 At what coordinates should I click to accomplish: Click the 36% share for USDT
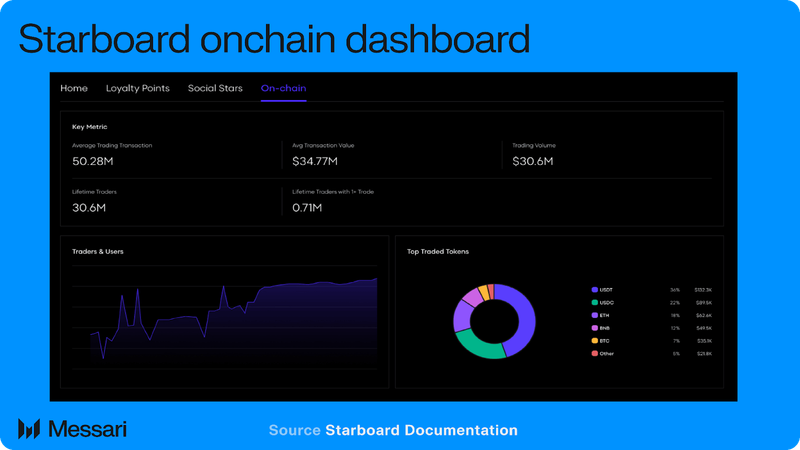tap(675, 290)
